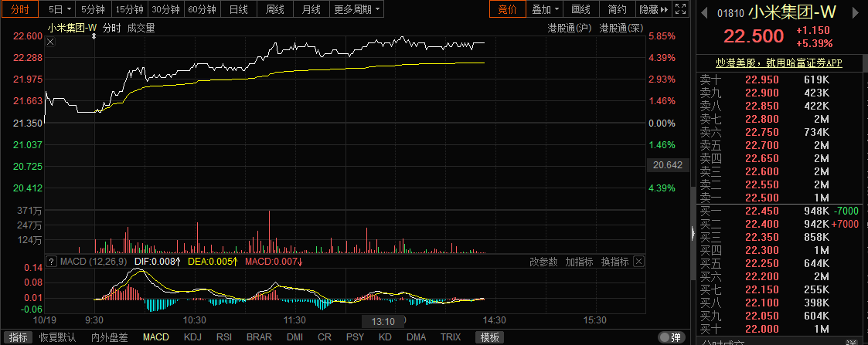Click the 13:10 time axis marker
868x345 pixels.
383,321
